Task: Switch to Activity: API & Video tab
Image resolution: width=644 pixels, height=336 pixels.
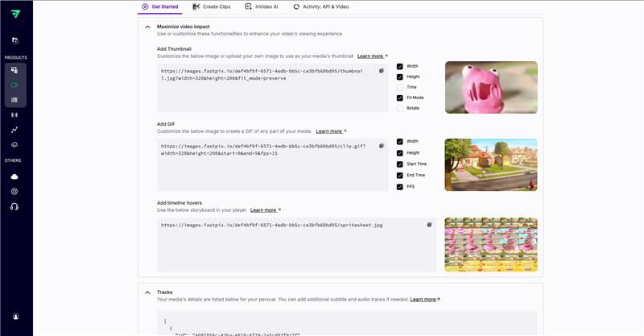Action: [320, 6]
